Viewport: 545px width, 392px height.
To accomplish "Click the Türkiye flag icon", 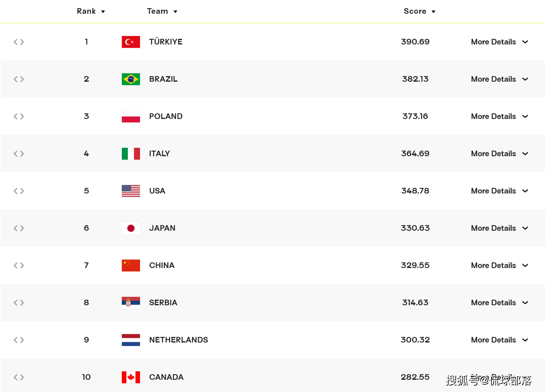I will coord(131,42).
